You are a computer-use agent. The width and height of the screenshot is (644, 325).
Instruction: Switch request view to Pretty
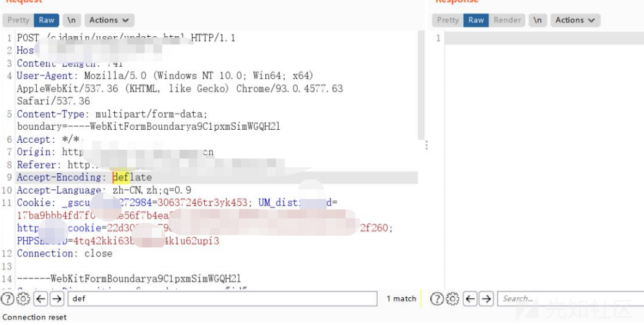pyautogui.click(x=18, y=20)
